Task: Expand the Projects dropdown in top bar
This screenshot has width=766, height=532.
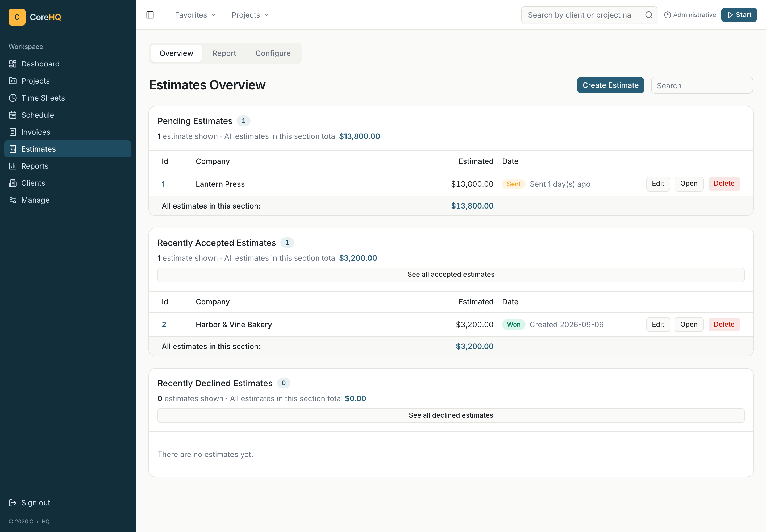Action: tap(250, 15)
